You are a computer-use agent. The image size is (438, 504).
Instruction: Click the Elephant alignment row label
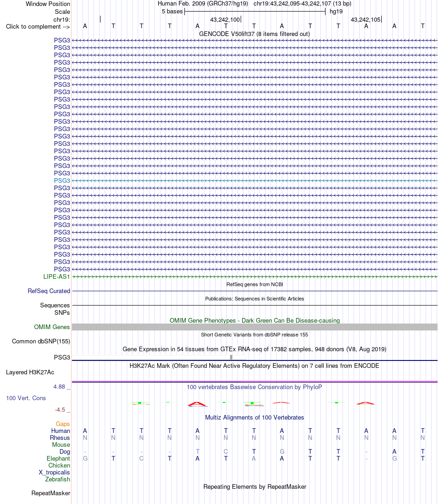point(58,459)
